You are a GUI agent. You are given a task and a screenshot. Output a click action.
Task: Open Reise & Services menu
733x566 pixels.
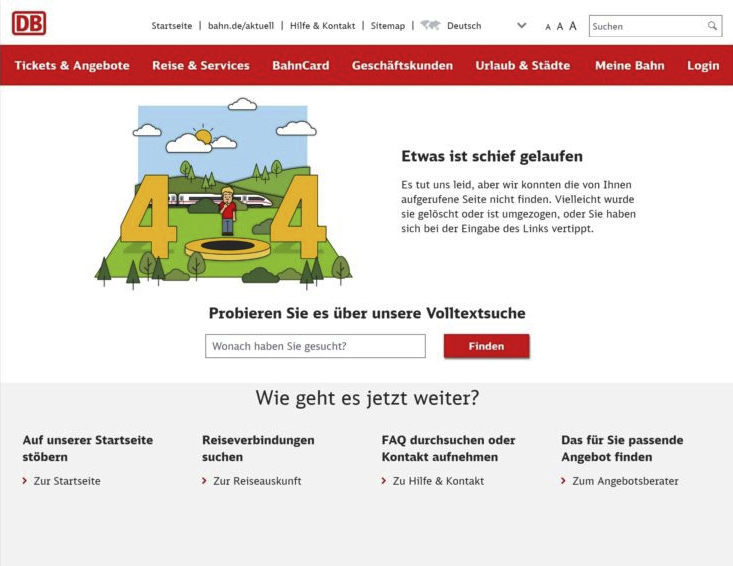click(x=201, y=65)
